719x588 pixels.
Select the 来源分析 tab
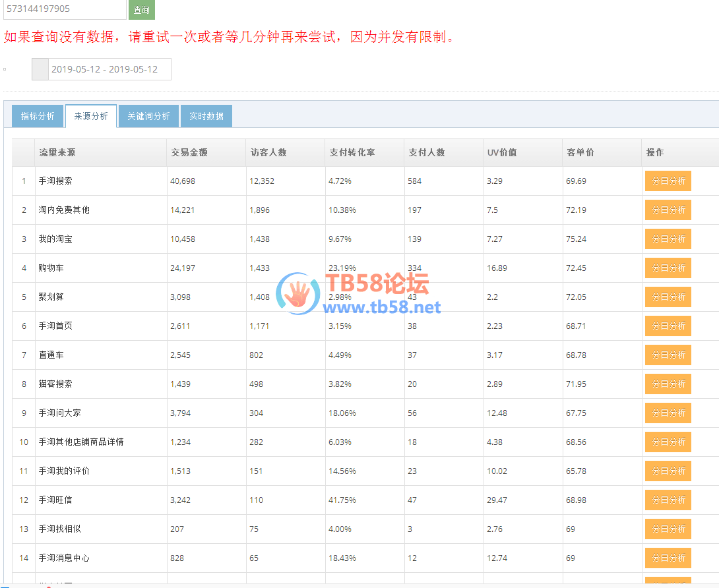click(91, 116)
